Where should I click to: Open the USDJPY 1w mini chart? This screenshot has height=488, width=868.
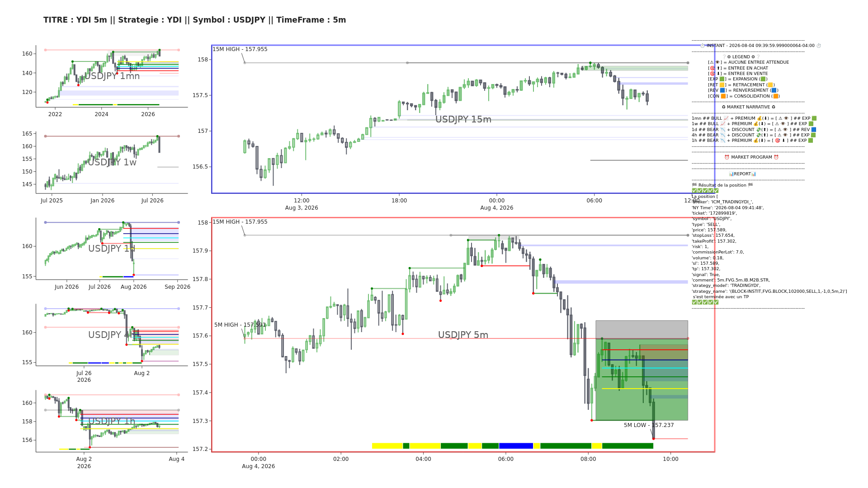112,162
